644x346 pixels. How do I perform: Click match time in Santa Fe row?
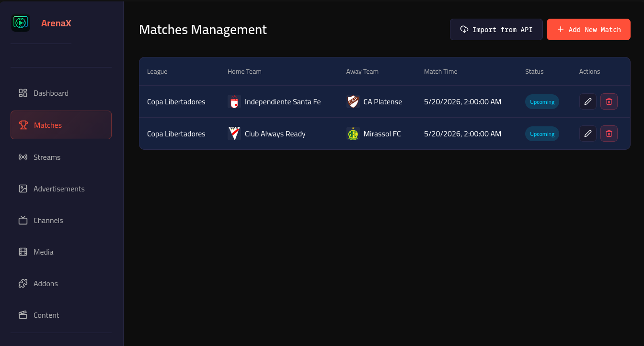(463, 101)
